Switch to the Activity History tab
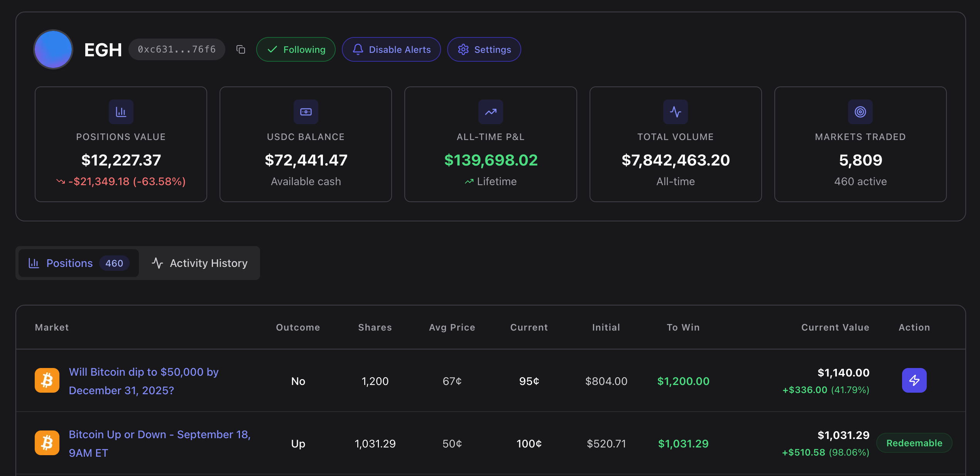This screenshot has height=476, width=980. pos(199,263)
